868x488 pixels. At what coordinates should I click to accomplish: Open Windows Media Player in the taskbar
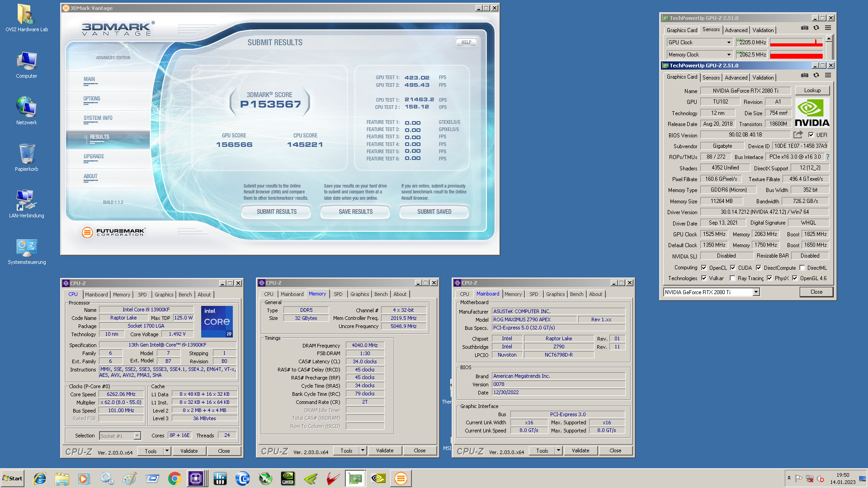tap(84, 479)
